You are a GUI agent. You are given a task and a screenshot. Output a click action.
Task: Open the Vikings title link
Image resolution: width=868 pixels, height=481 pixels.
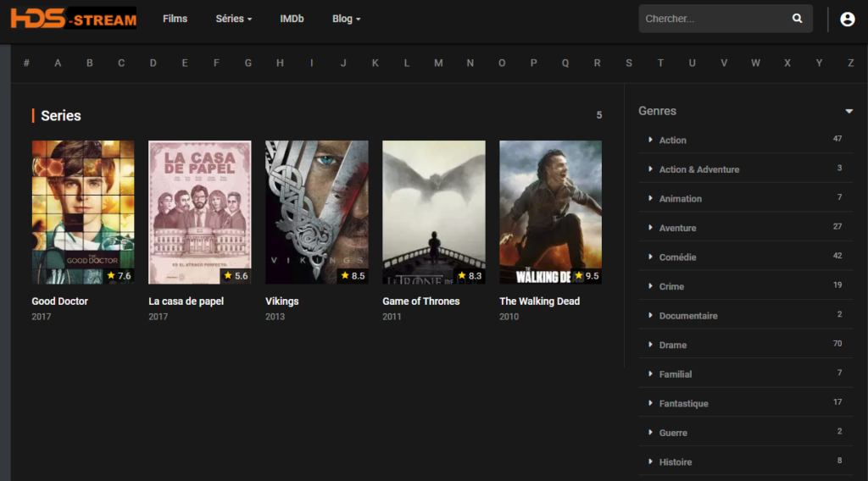pyautogui.click(x=281, y=301)
